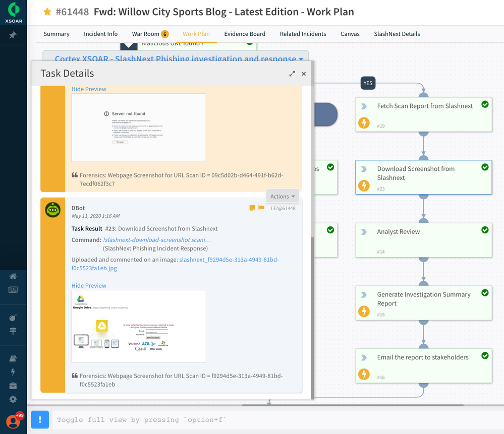
Task: Open slashnext_f9294d5e jpg image link
Action: (x=175, y=264)
